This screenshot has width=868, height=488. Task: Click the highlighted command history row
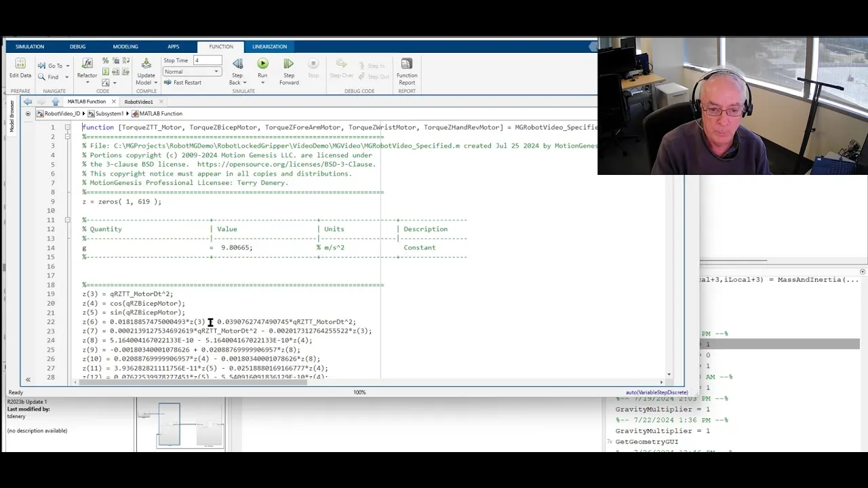click(780, 344)
